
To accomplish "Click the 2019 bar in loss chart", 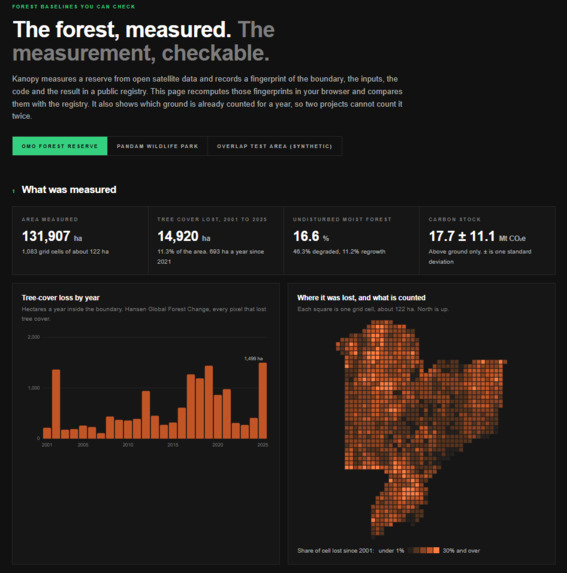I will pyautogui.click(x=209, y=402).
